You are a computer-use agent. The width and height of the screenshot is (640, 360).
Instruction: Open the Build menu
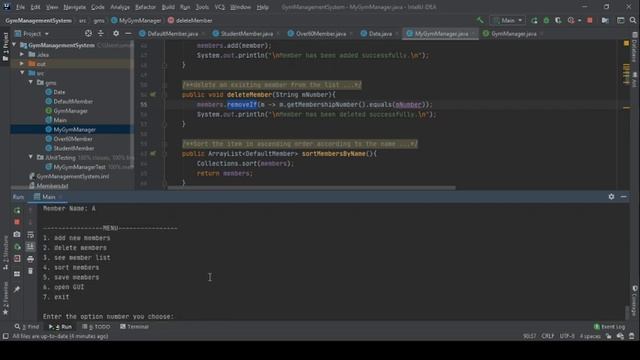pyautogui.click(x=168, y=7)
